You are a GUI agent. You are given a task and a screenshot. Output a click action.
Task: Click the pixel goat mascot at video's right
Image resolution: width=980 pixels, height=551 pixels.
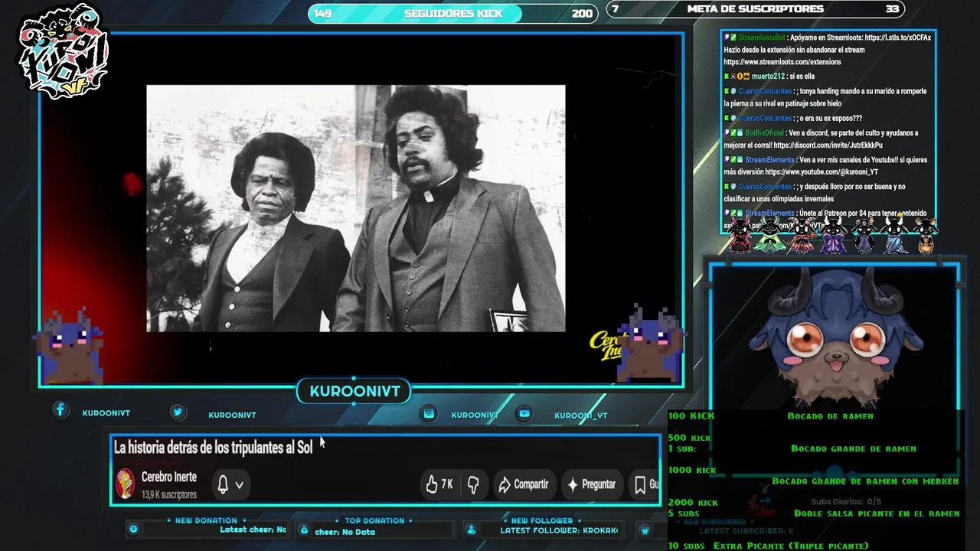pyautogui.click(x=652, y=341)
